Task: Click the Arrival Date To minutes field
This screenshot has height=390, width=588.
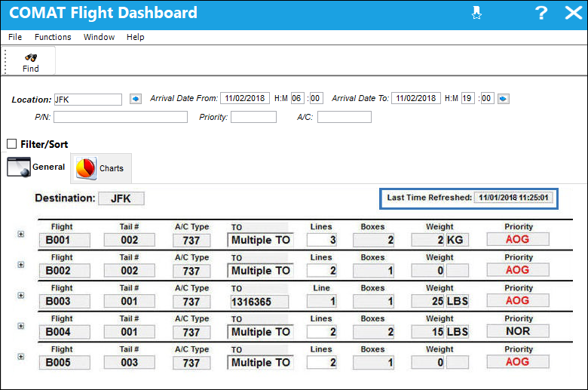Action: pyautogui.click(x=487, y=98)
